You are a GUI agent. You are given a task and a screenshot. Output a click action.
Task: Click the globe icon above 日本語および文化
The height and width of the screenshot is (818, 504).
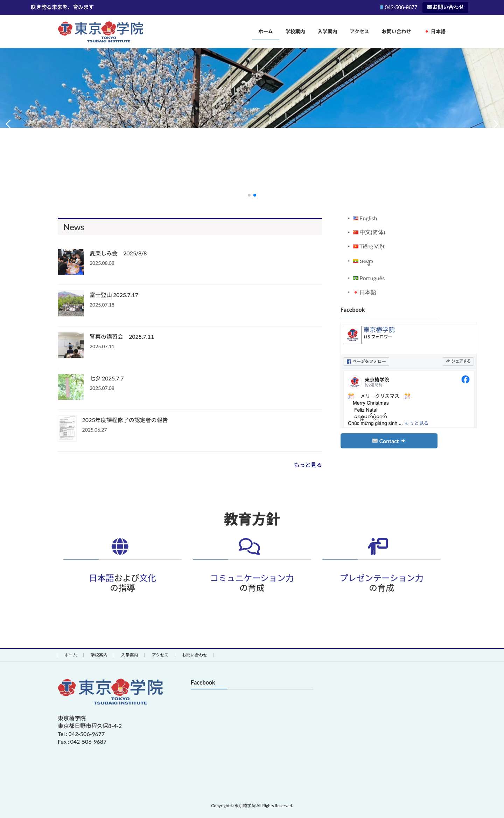(x=120, y=547)
